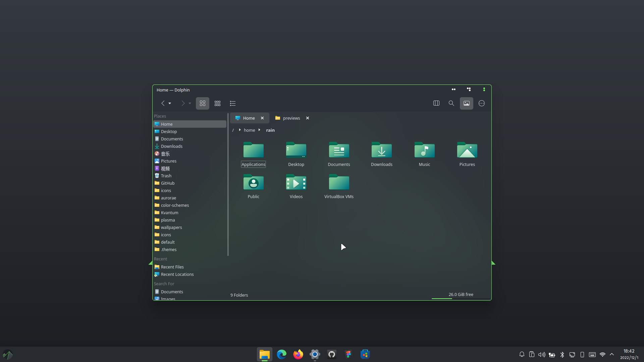
Task: Click rain in the breadcrumb path
Action: (270, 130)
